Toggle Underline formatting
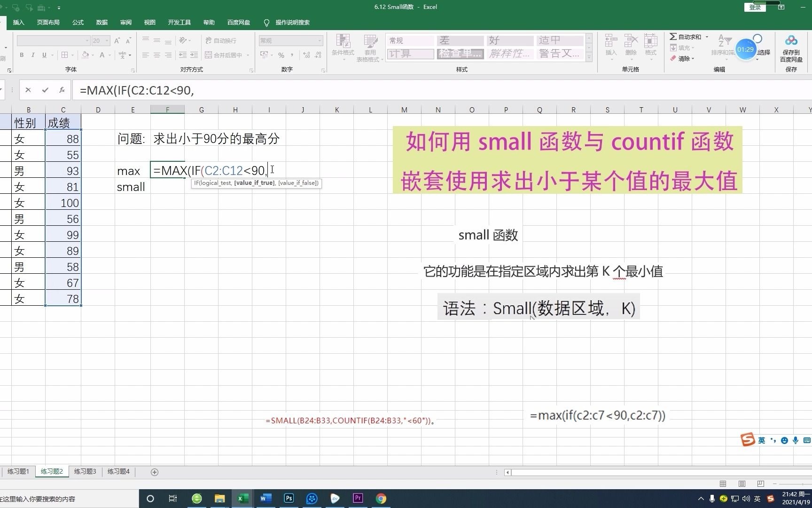This screenshot has height=508, width=812. pos(44,55)
